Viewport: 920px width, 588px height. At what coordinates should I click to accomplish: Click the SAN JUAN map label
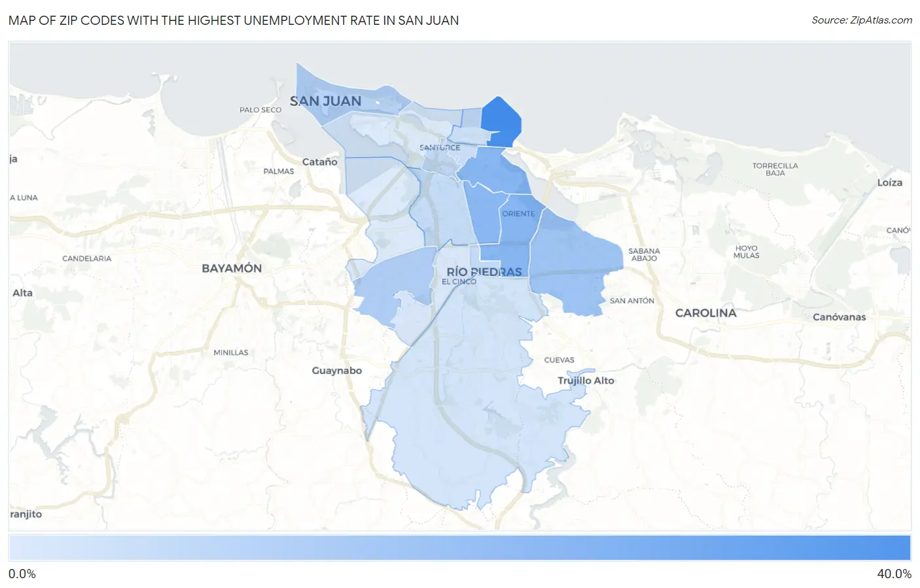click(325, 101)
